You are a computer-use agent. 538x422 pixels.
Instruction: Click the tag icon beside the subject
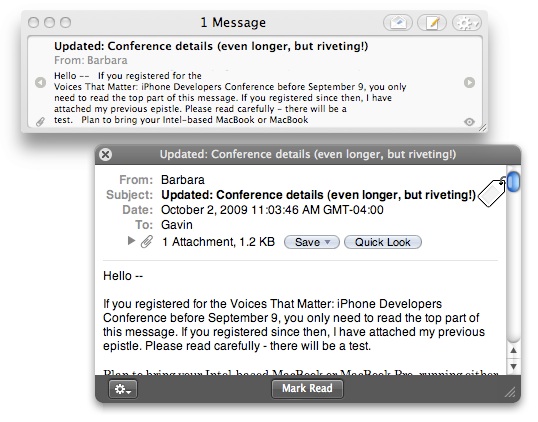point(492,192)
